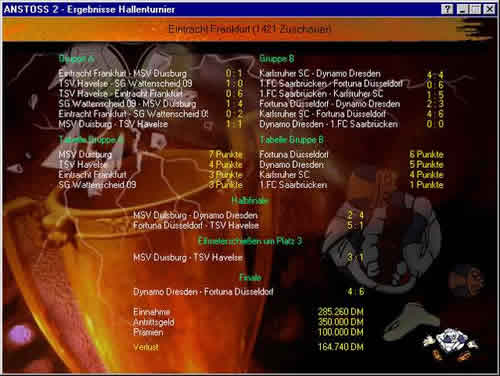Click the 4:4 score of Karlsruher SC - Dynamo Dresden
500x376 pixels.
click(435, 75)
